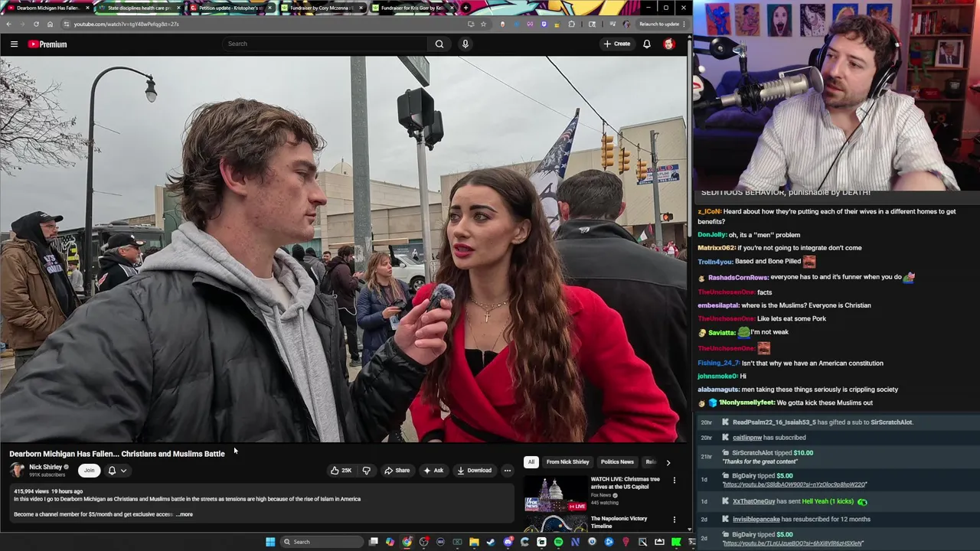Open the YouTube account avatar menu

coord(669,44)
